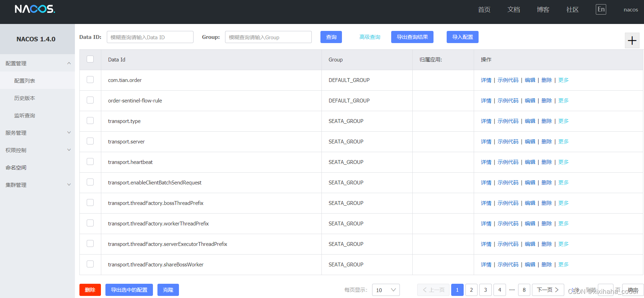Select the transport.server row checkbox

pos(90,141)
